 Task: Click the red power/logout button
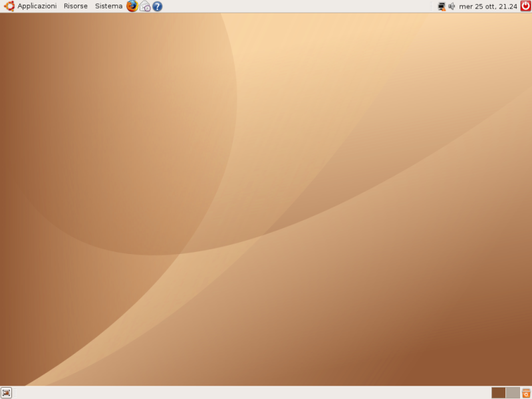click(x=525, y=6)
